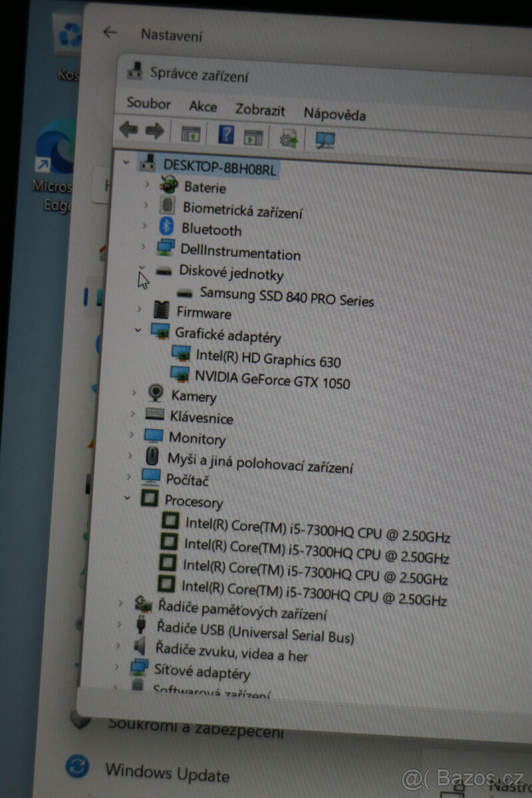Image resolution: width=532 pixels, height=798 pixels.
Task: Click the Biometrická zařízení fingerprint icon
Action: coord(168,206)
